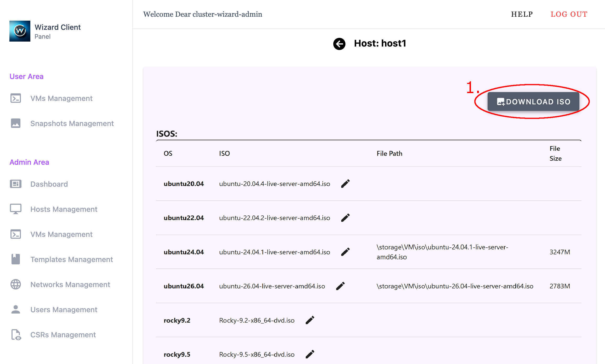Edit the rocky9.5 ISO with pencil icon
605x364 pixels.
pos(310,354)
